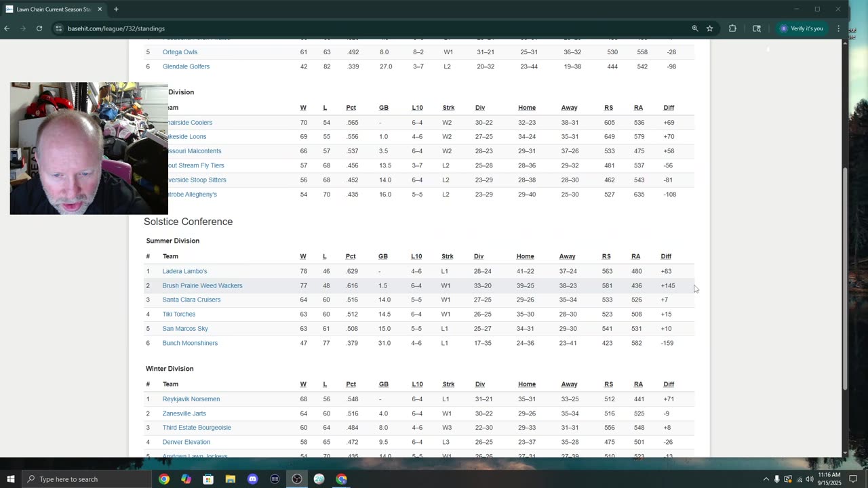Screen dimensions: 868x488
Task: Click the Pct header in Summer Division
Action: (351, 256)
